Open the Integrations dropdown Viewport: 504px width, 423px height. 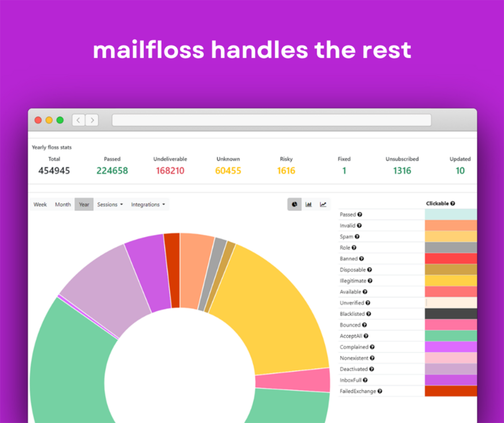click(x=148, y=204)
